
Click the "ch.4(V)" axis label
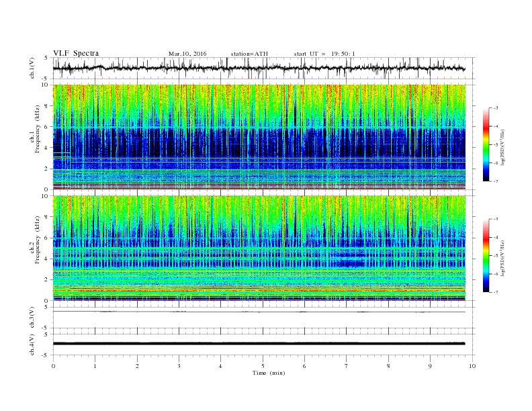[x=32, y=345]
